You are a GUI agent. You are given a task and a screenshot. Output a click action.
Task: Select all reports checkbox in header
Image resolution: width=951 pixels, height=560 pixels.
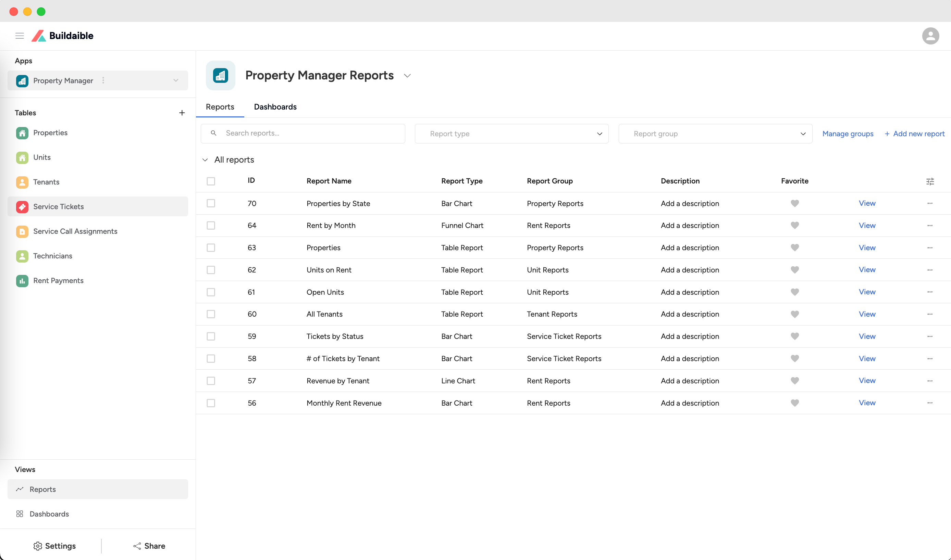pyautogui.click(x=211, y=181)
